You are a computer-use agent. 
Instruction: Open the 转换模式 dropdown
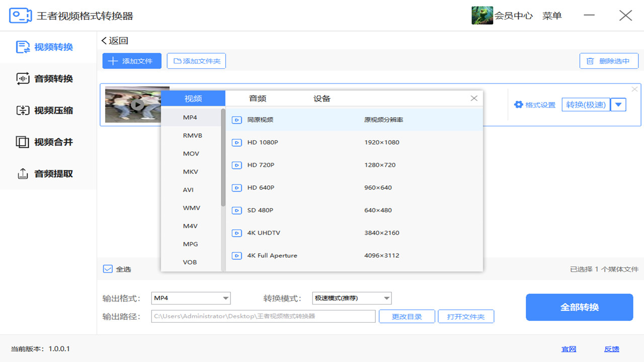tap(352, 298)
